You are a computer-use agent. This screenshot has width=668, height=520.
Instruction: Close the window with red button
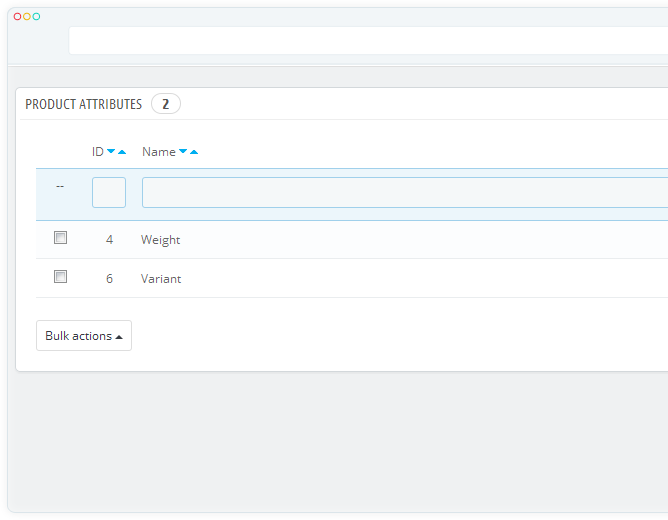tap(17, 17)
